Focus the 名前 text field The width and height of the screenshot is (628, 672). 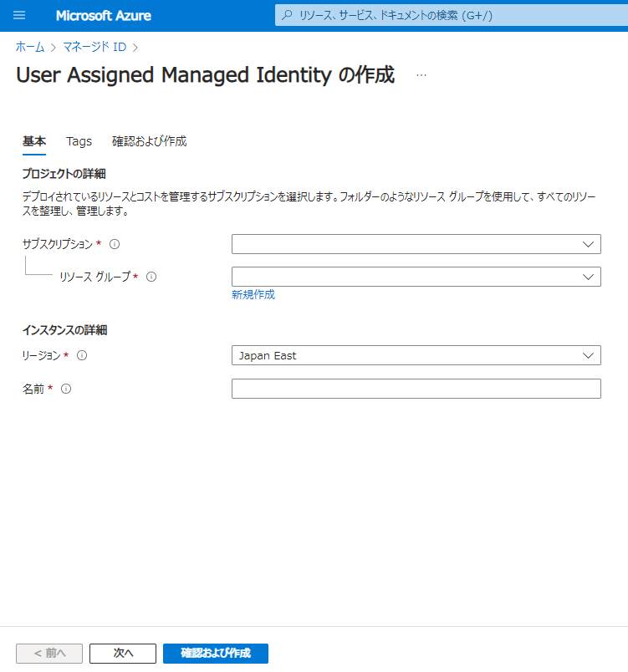coord(416,389)
